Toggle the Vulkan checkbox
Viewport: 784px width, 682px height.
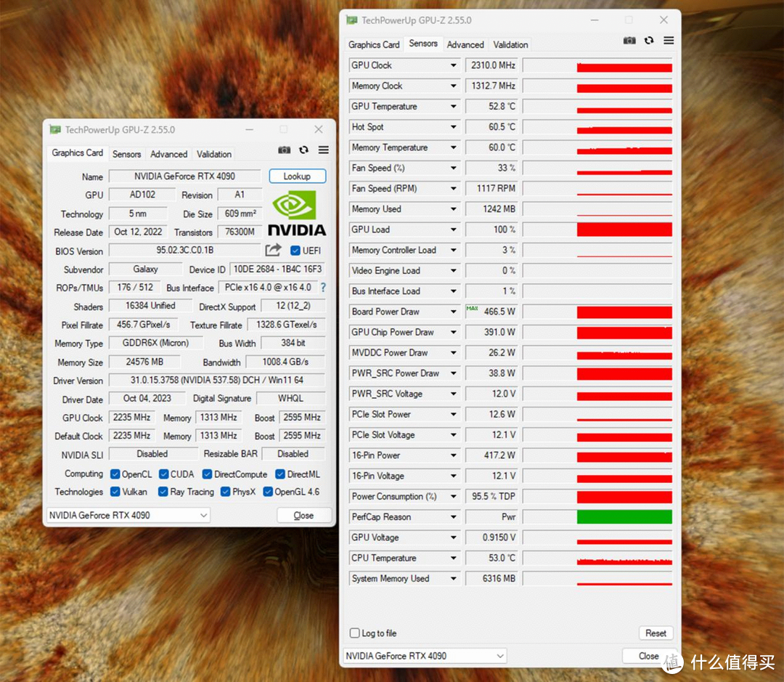tap(115, 492)
